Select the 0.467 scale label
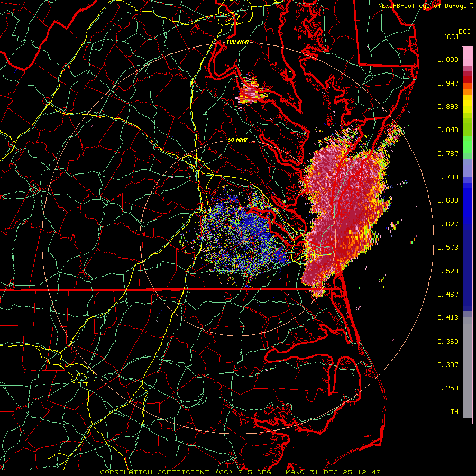 click(x=448, y=295)
